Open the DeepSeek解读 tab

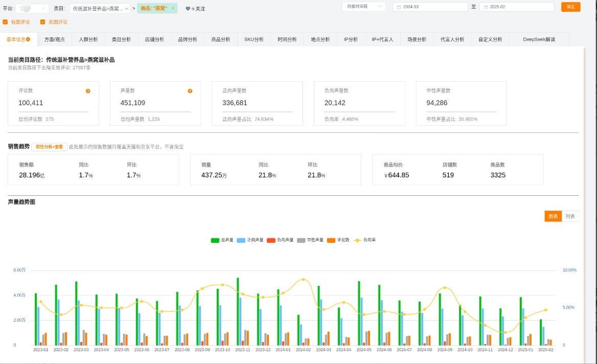[539, 39]
